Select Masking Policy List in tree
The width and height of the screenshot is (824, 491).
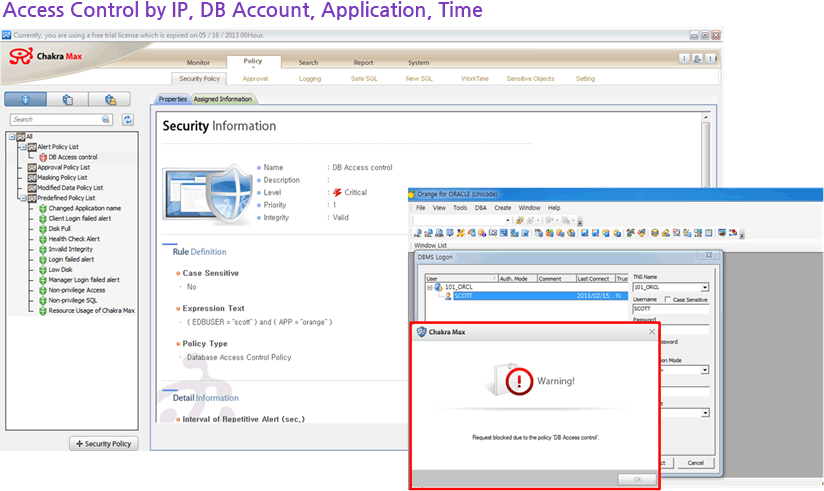click(x=62, y=178)
